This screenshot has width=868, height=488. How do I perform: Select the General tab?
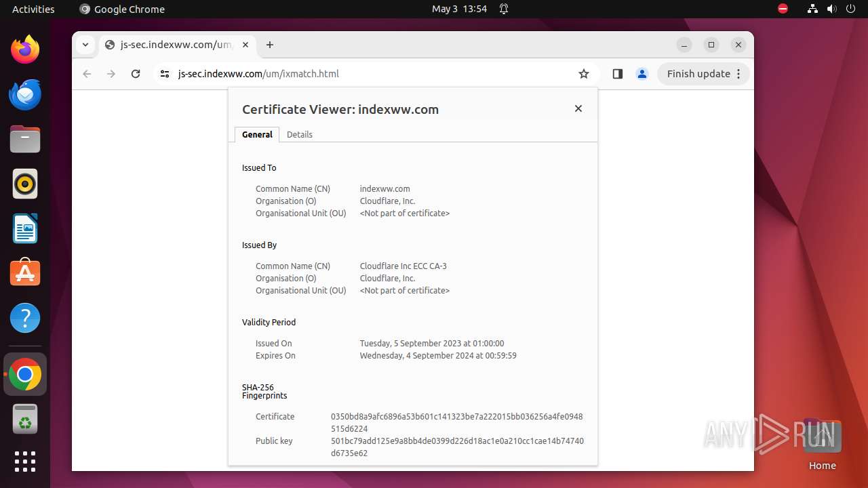click(257, 134)
